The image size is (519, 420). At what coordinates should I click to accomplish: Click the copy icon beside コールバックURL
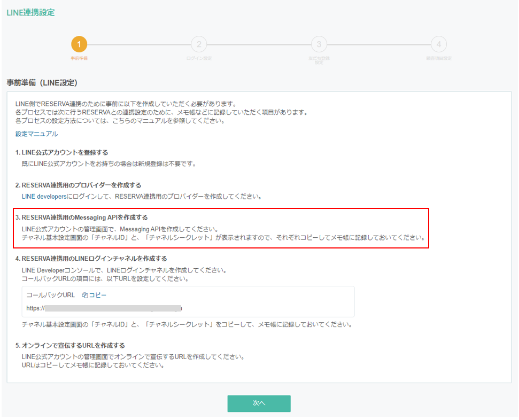pyautogui.click(x=85, y=295)
